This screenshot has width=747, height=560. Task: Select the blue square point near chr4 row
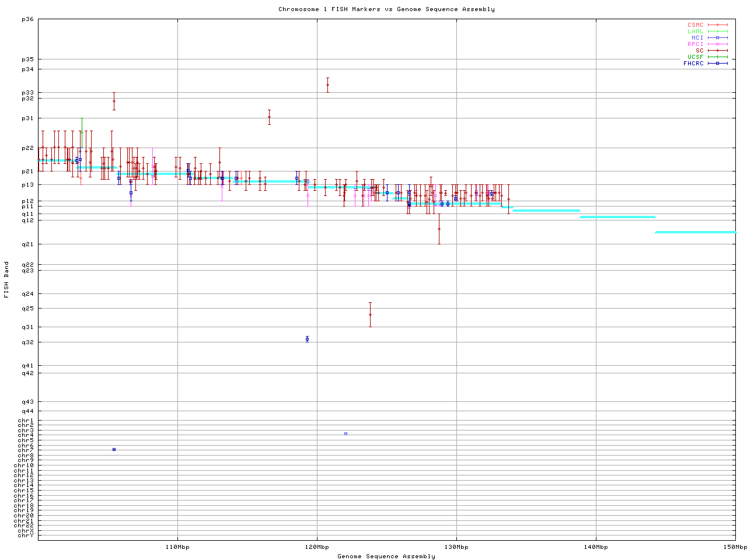[345, 433]
